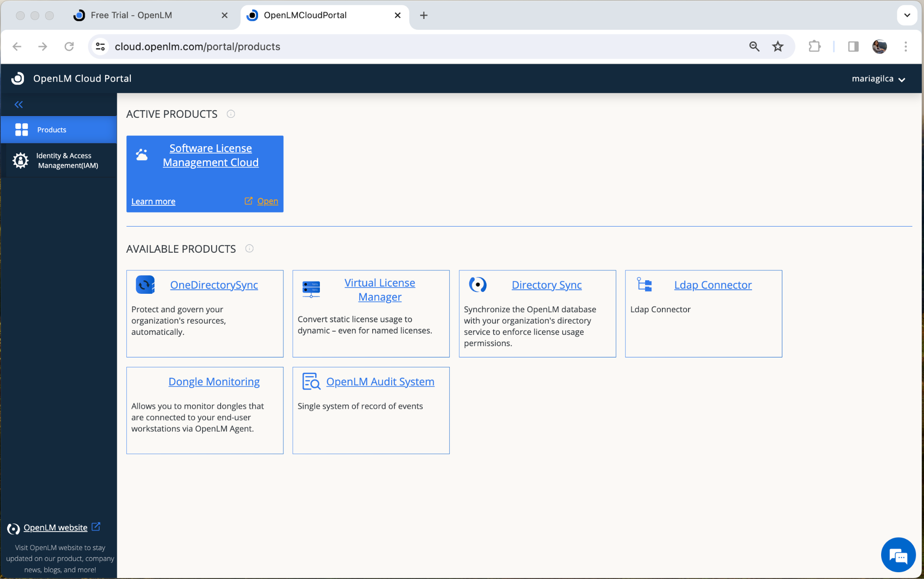Click the Learn more link
The width and height of the screenshot is (924, 579).
pos(153,201)
